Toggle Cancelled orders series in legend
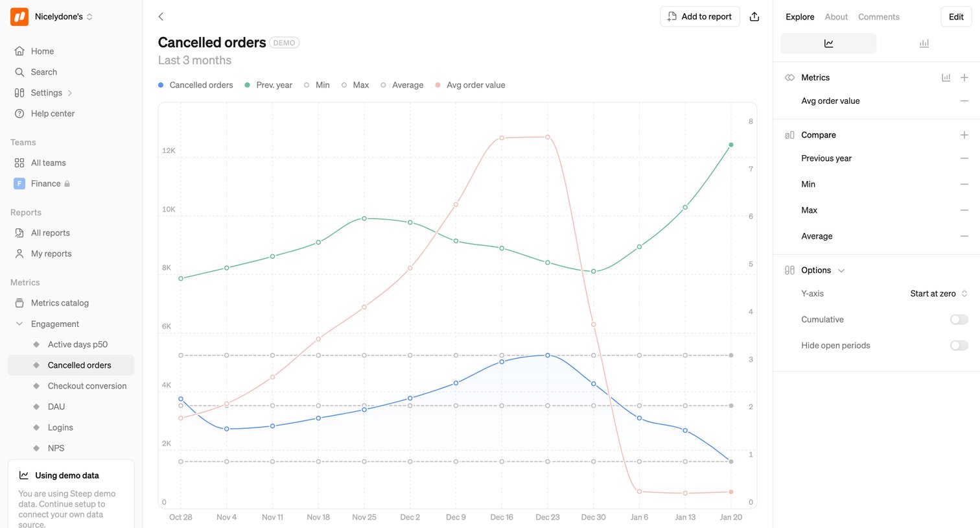 coord(196,85)
